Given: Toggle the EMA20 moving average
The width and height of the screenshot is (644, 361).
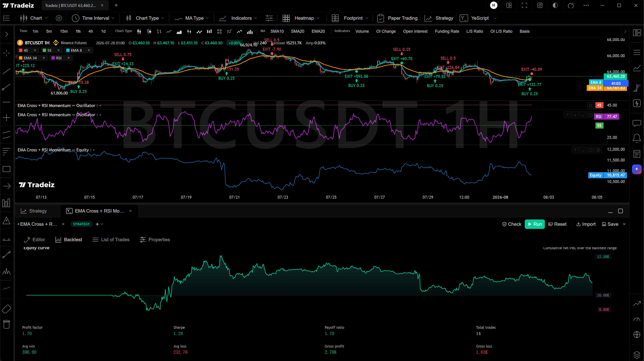Looking at the screenshot, I should coord(318,31).
